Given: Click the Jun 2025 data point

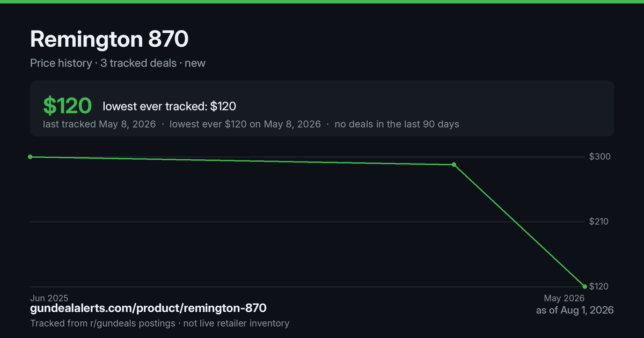Looking at the screenshot, I should point(30,157).
